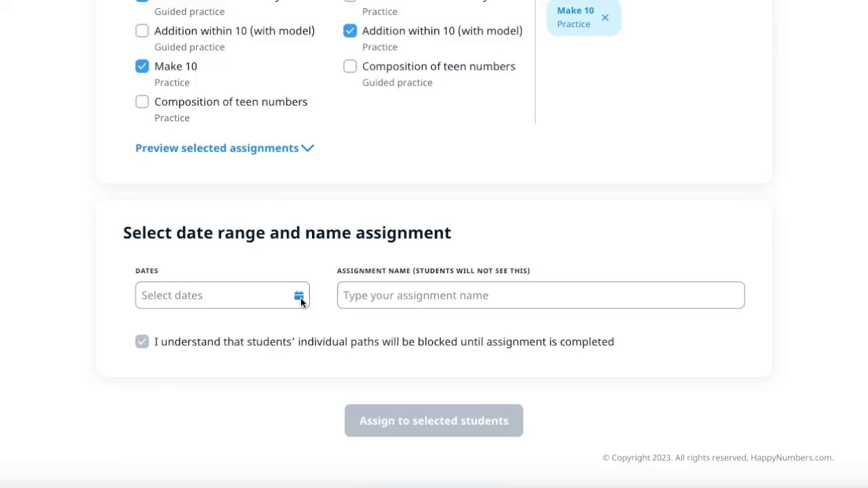Remove the Make 10 Practice chip with X

pos(605,18)
